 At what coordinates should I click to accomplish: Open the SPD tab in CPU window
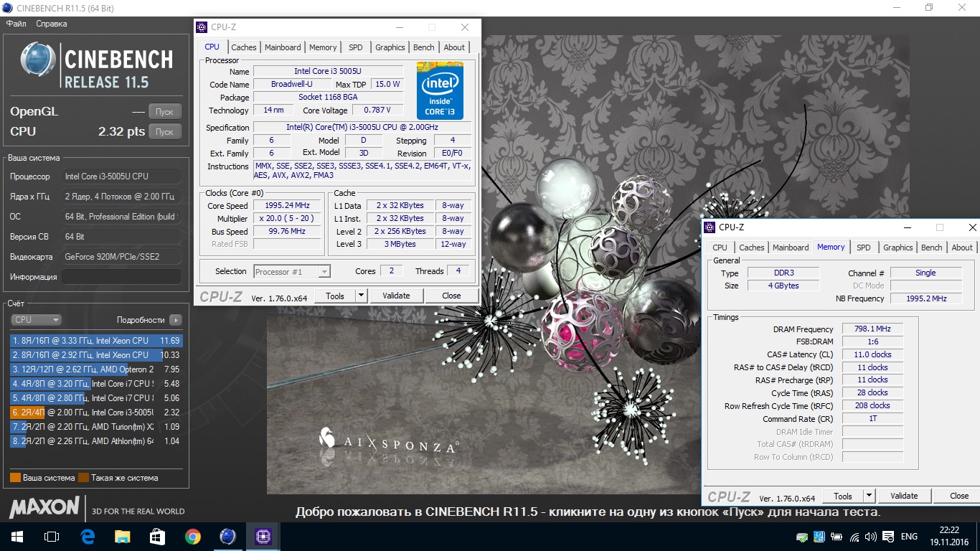[356, 47]
